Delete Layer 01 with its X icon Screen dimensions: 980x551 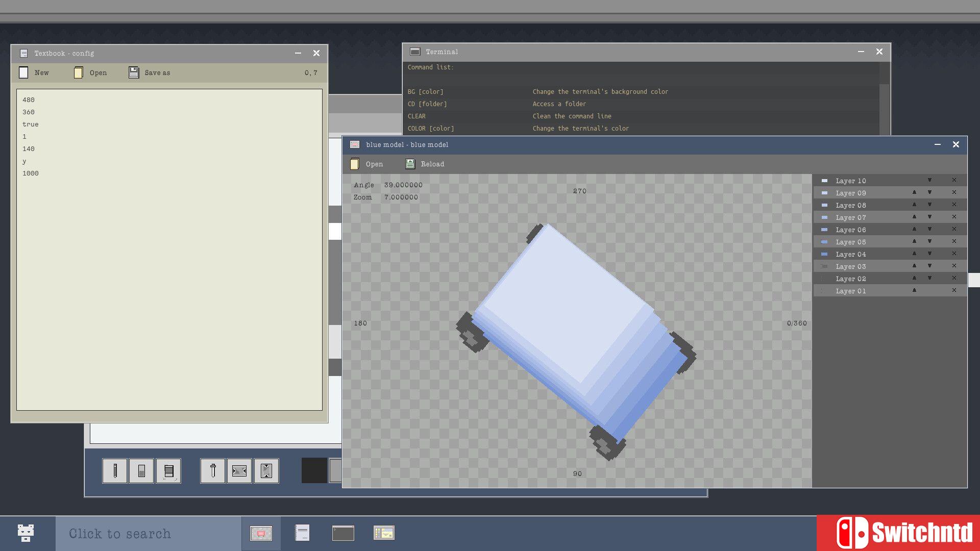click(954, 290)
